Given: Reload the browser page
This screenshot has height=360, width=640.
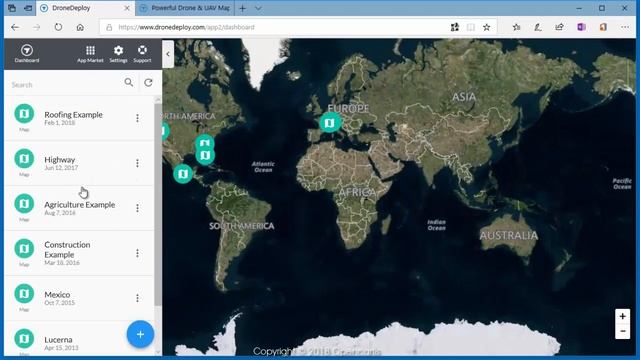Looking at the screenshot, I should coord(58,27).
